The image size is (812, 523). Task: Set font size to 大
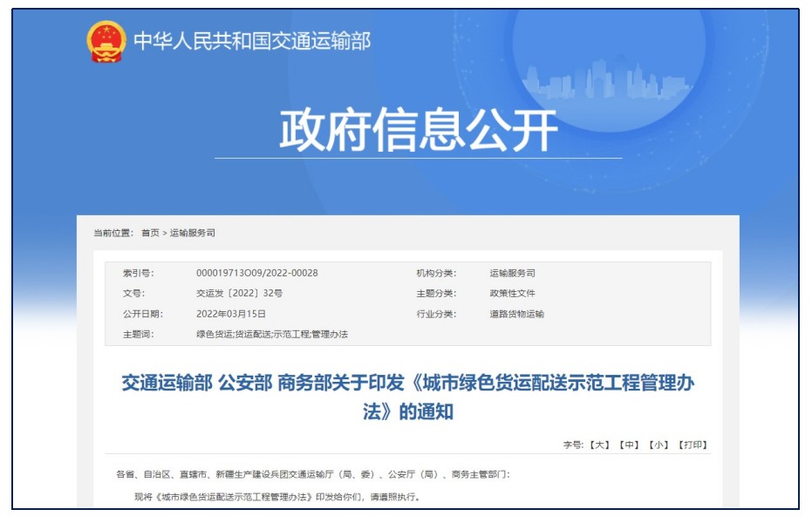tap(600, 445)
